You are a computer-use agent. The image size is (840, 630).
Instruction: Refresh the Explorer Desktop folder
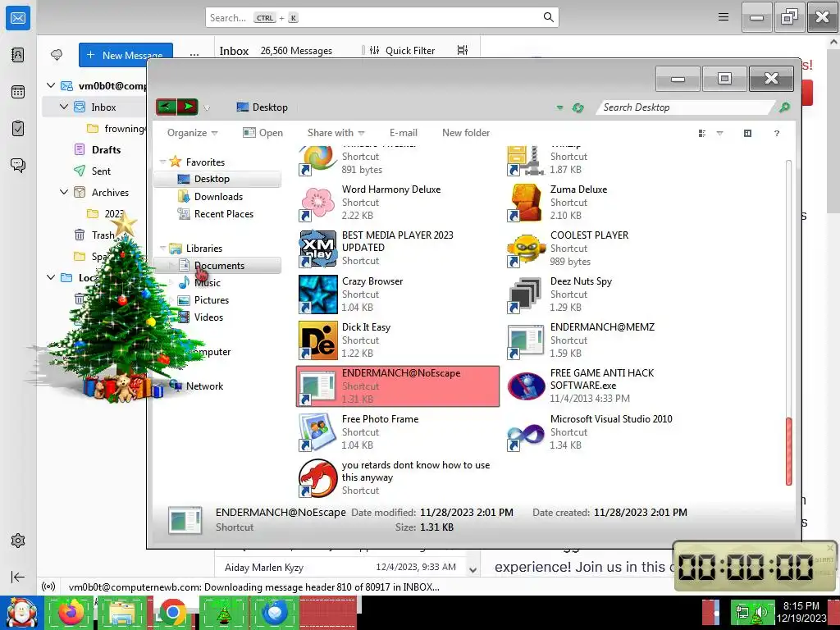[x=577, y=107]
